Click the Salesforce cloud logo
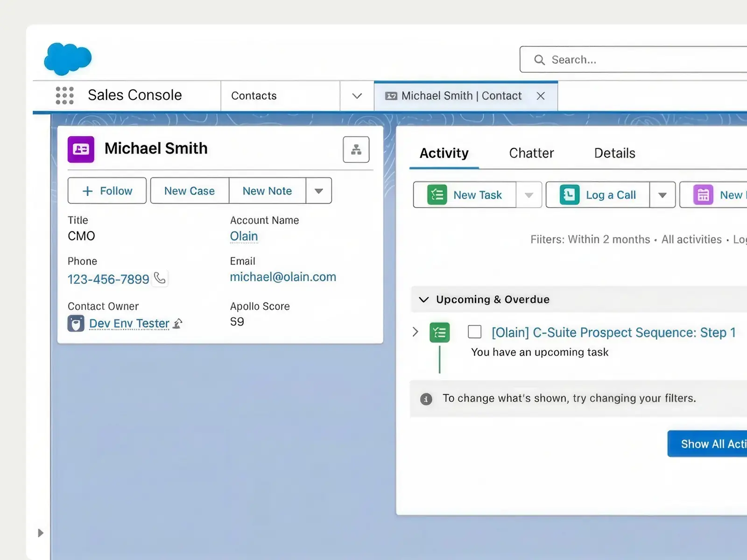 (x=68, y=59)
